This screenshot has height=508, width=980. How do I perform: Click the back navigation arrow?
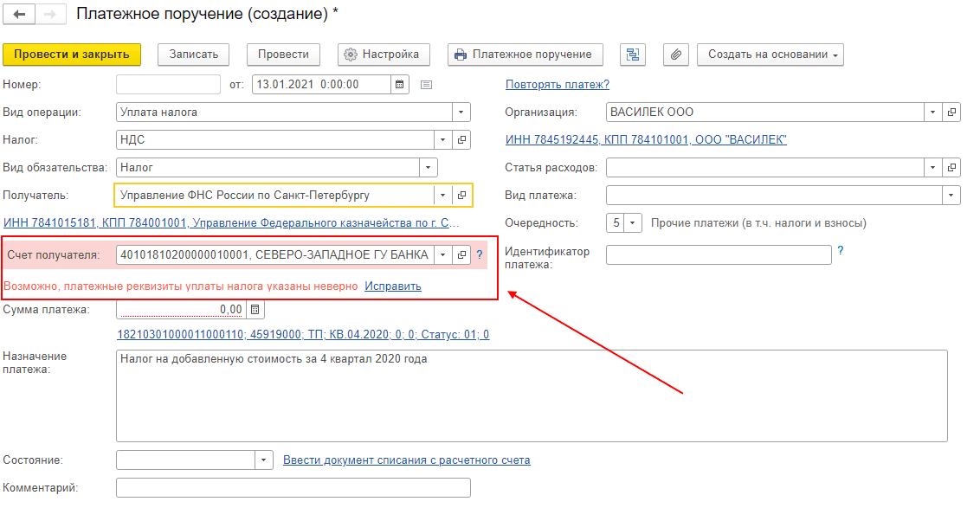(18, 15)
